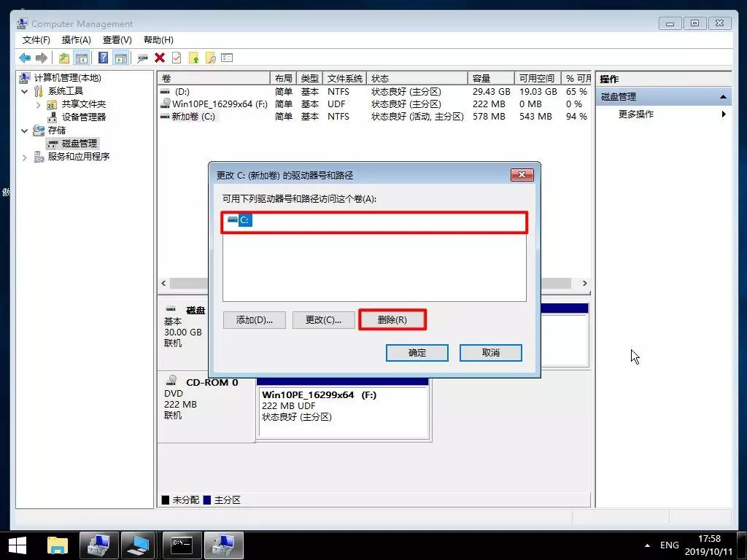Click the blue Back arrow in toolbar

pyautogui.click(x=25, y=58)
